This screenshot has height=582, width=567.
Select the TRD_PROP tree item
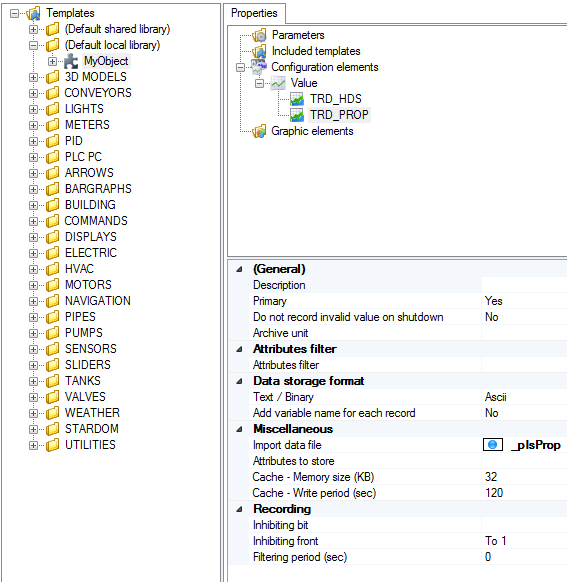tap(339, 115)
